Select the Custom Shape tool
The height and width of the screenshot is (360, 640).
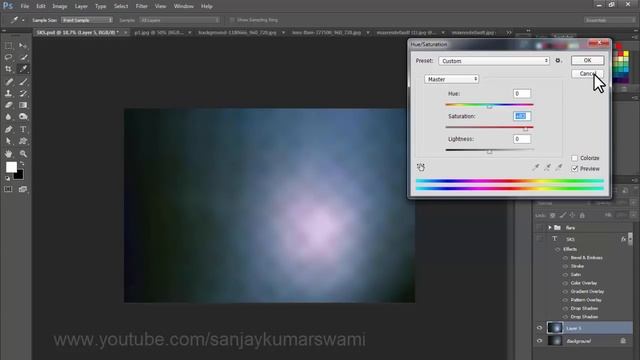[23, 141]
